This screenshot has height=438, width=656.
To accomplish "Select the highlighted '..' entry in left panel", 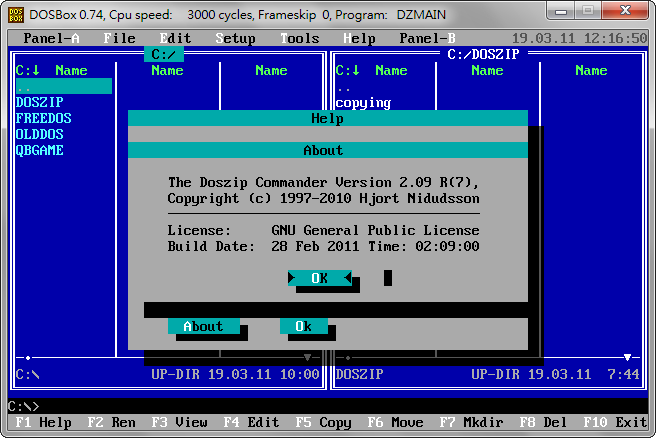I will [x=64, y=86].
